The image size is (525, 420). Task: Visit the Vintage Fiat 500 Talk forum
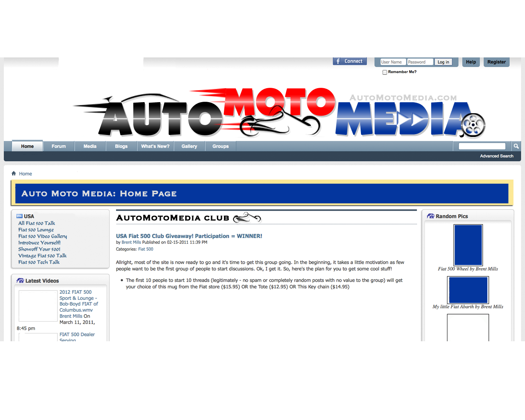(42, 256)
